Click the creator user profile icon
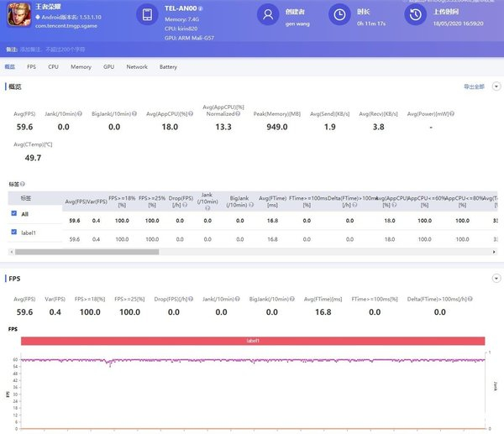The width and height of the screenshot is (504, 434). [268, 15]
